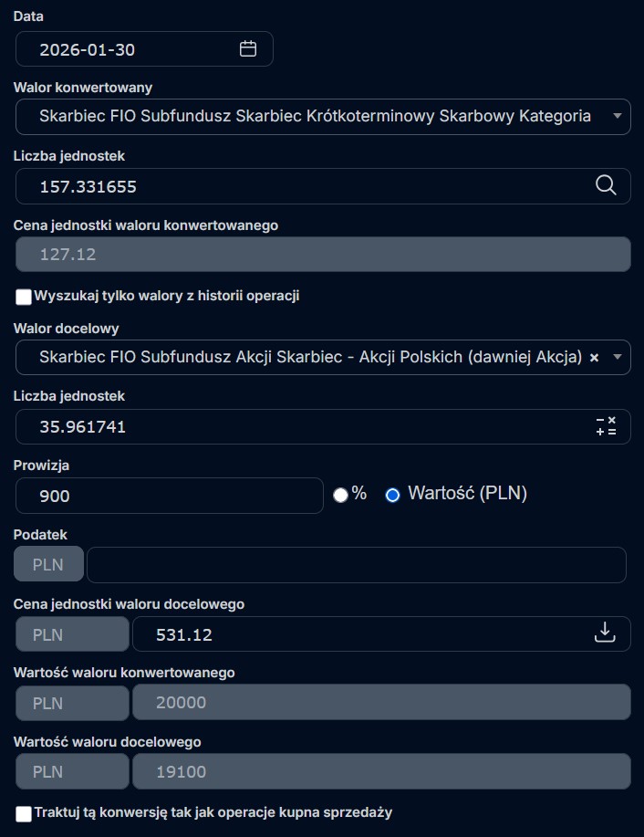This screenshot has height=837, width=644.
Task: Click the Prowizja input with value 900
Action: [x=170, y=496]
